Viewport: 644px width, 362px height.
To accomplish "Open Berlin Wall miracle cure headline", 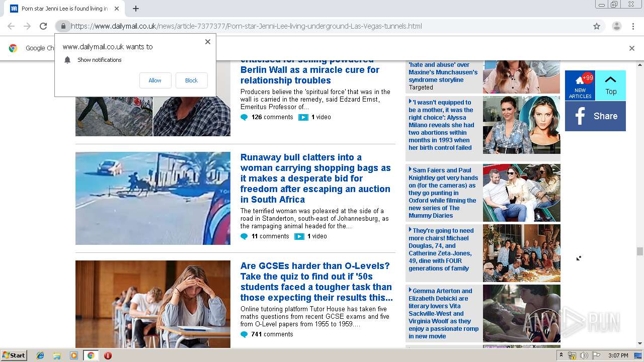I will pyautogui.click(x=310, y=70).
